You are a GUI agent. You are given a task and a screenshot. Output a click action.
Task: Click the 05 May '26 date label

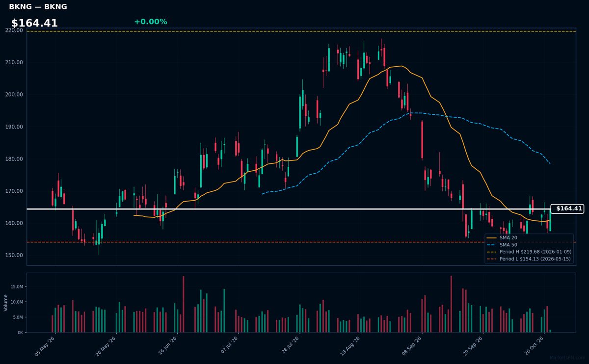click(45, 346)
